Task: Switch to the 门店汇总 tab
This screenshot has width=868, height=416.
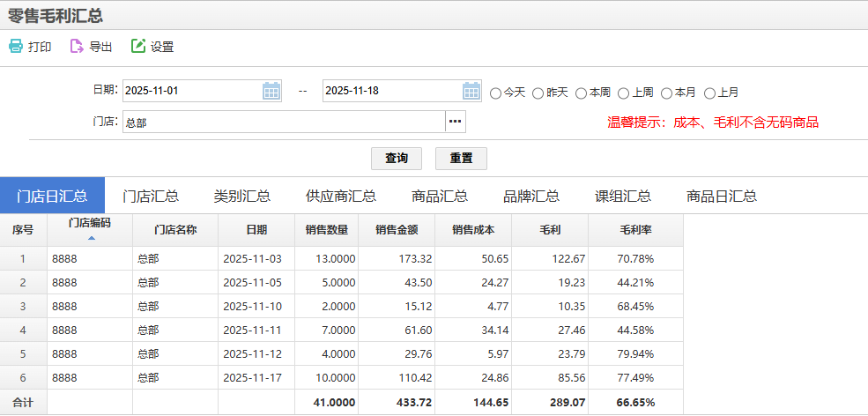Action: pos(151,196)
